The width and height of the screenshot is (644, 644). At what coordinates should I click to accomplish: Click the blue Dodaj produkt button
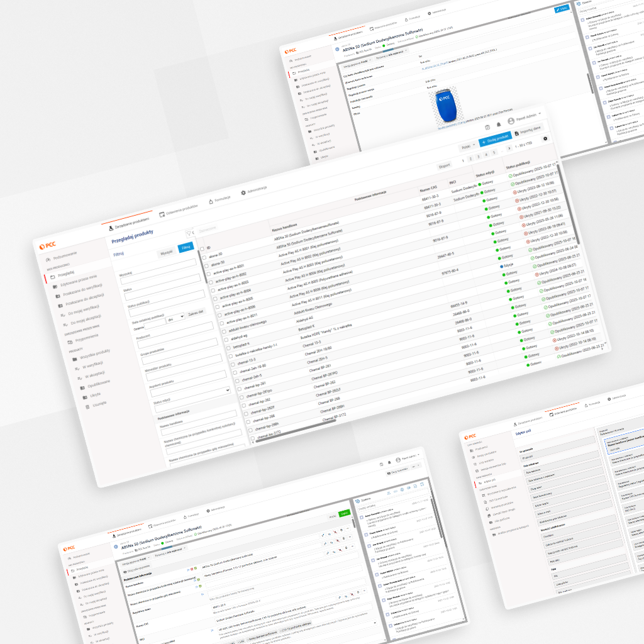point(494,138)
